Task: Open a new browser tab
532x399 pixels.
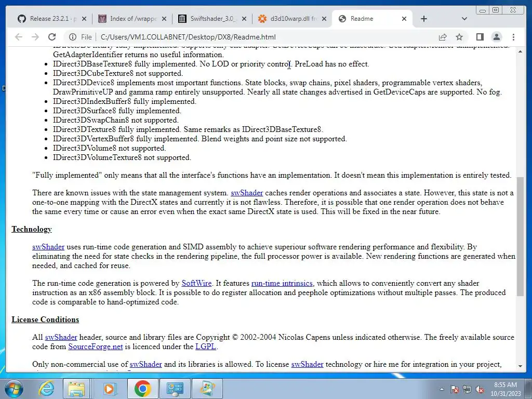Action: pos(424,19)
